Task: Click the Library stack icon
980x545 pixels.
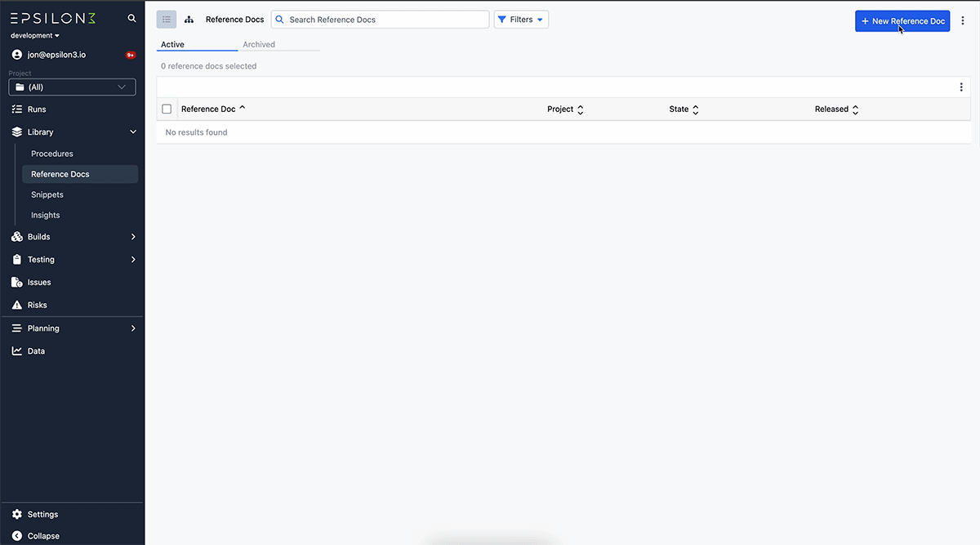Action: point(17,132)
